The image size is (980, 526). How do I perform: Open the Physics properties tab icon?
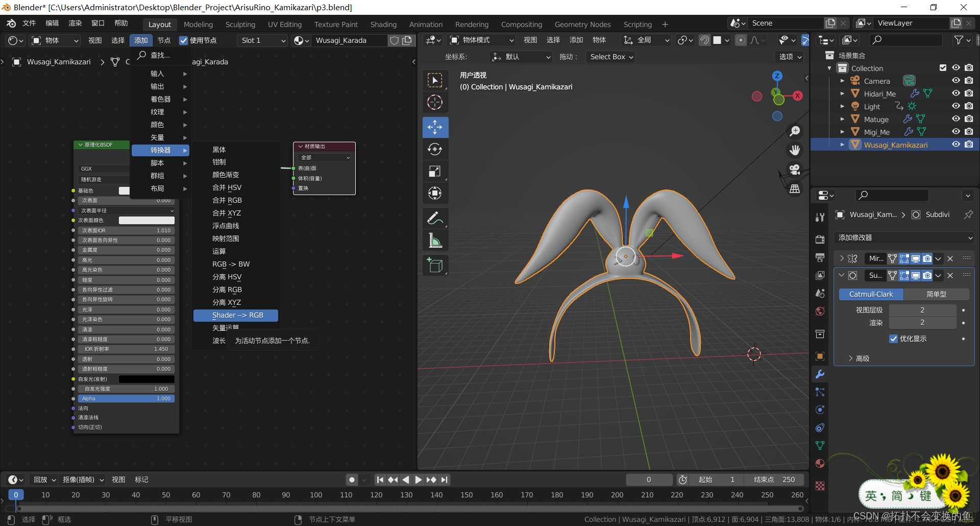click(x=820, y=410)
